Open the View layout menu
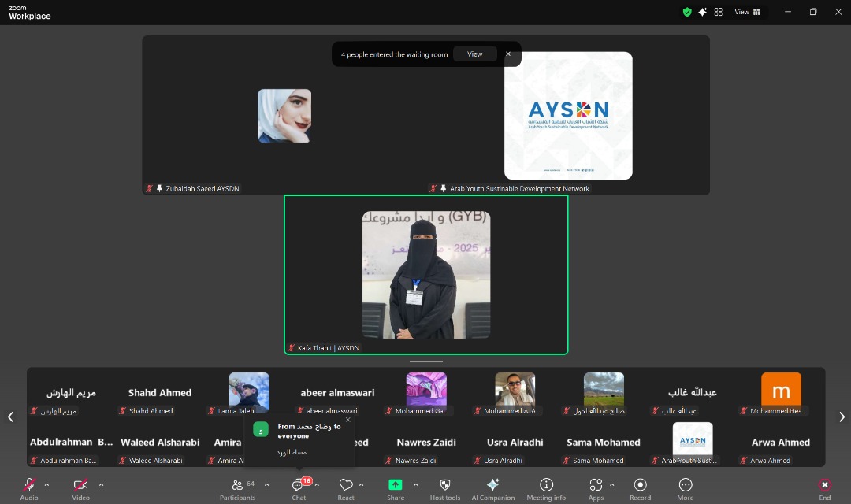The width and height of the screenshot is (851, 504). 747,12
